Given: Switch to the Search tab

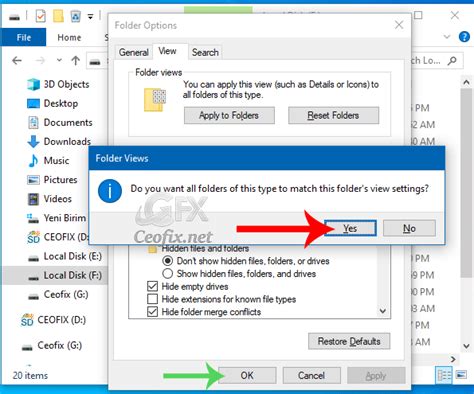Looking at the screenshot, I should click(205, 52).
